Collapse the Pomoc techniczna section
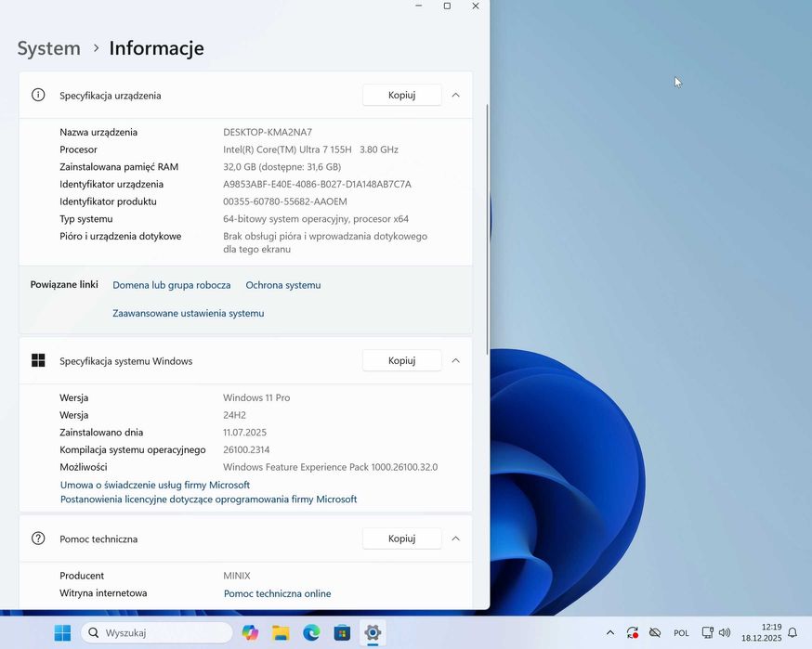Image resolution: width=812 pixels, height=649 pixels. point(456,539)
